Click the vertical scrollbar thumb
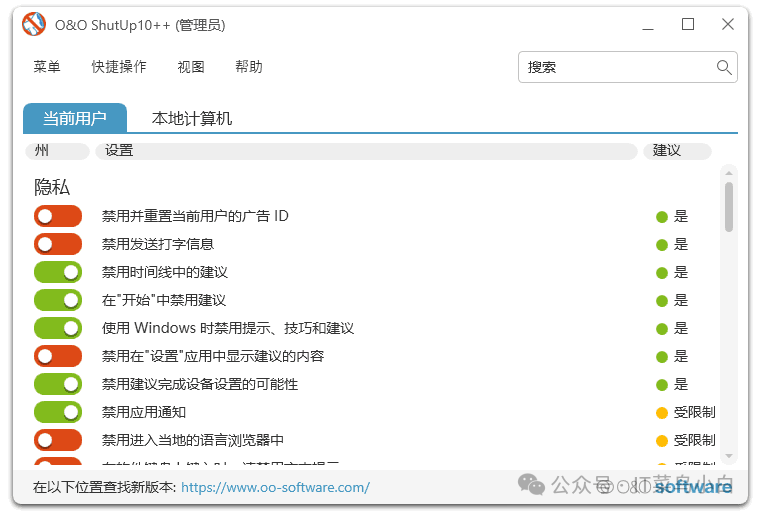The width and height of the screenshot is (759, 515). tap(729, 207)
